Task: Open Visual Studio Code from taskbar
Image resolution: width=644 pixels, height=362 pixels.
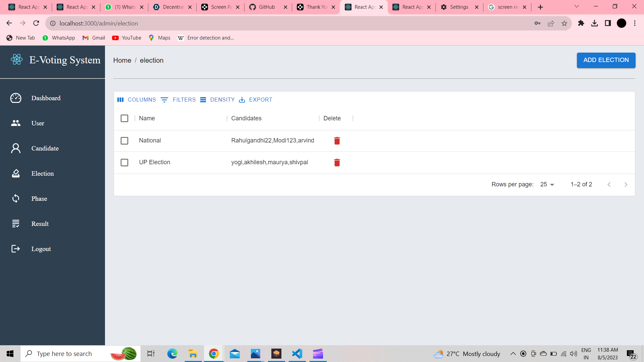Action: tap(297, 354)
